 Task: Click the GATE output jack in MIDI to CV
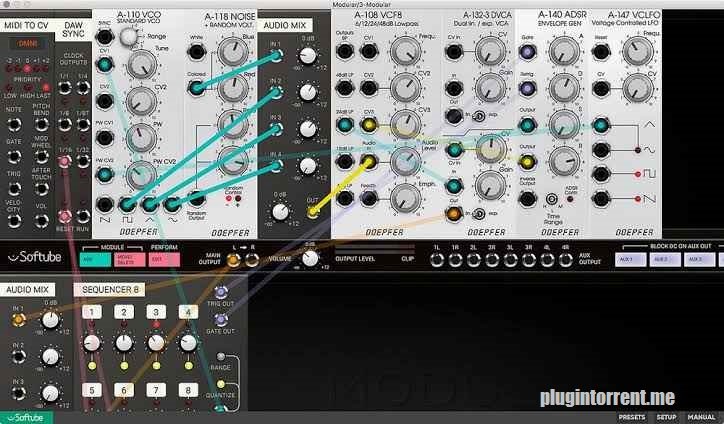[14, 156]
